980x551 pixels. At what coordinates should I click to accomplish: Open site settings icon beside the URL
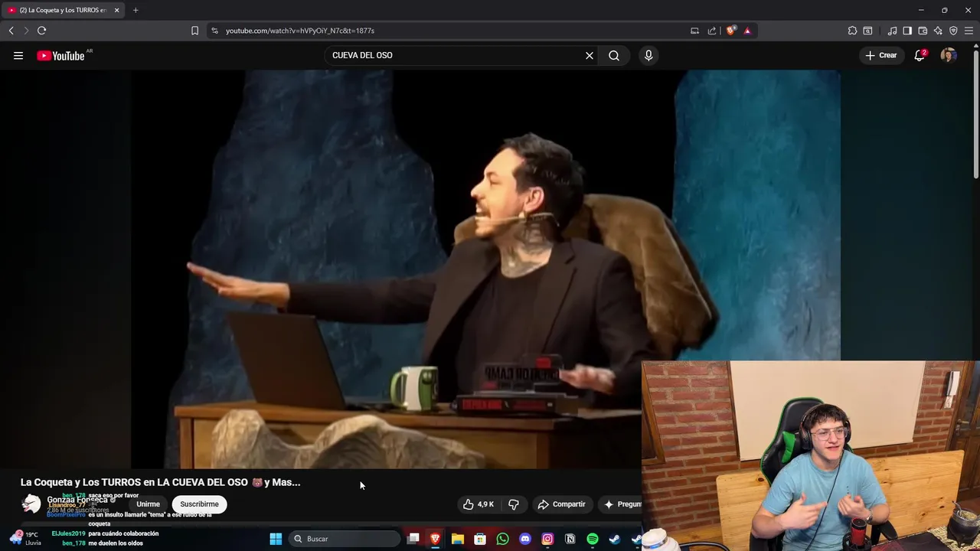[214, 31]
